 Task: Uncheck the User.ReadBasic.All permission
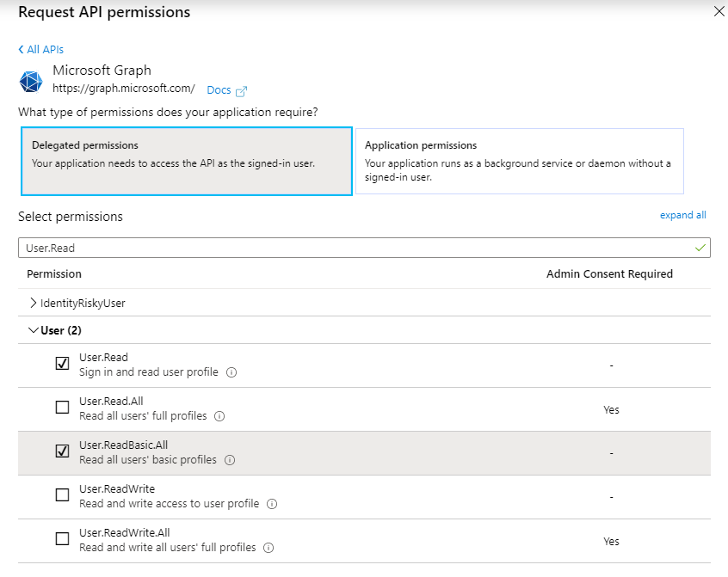62,451
